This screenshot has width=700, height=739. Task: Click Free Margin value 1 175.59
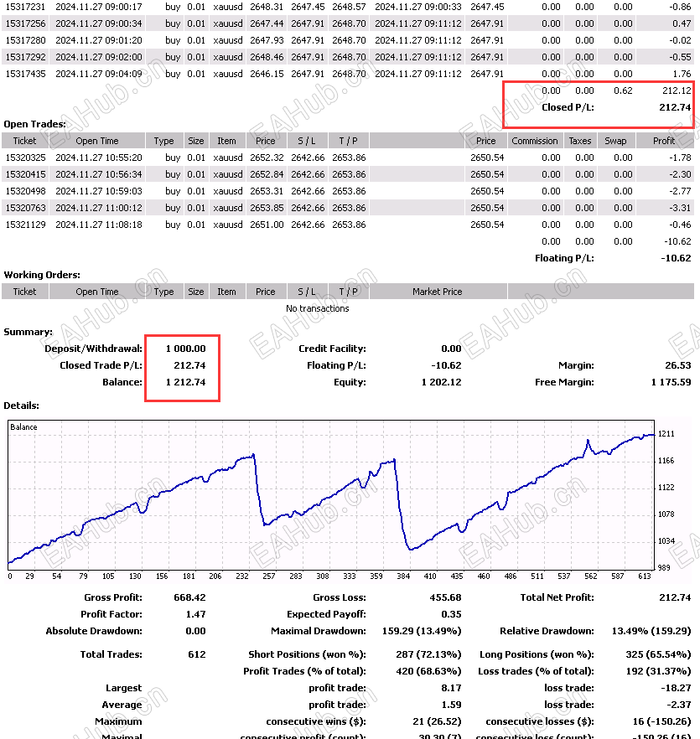(x=671, y=382)
